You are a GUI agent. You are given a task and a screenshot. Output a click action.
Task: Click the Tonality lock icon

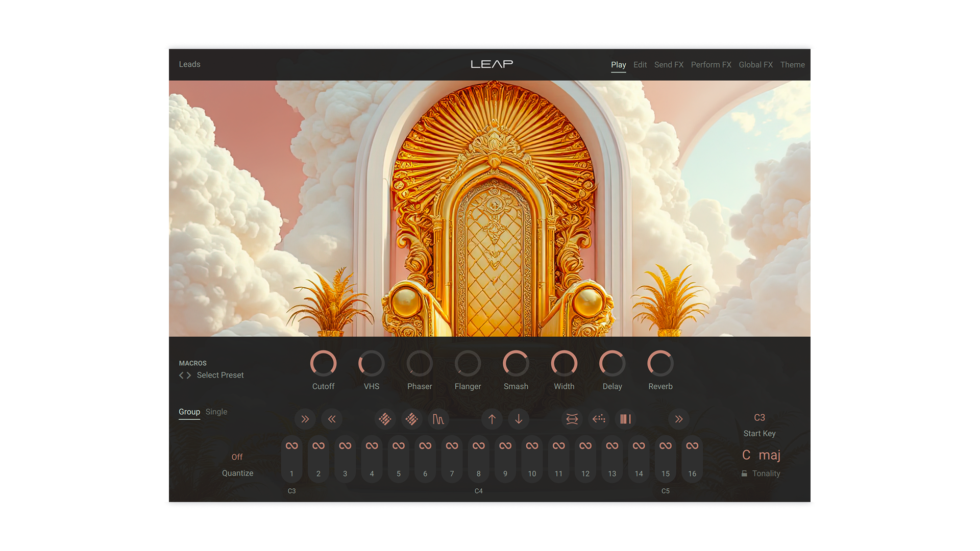[745, 473]
